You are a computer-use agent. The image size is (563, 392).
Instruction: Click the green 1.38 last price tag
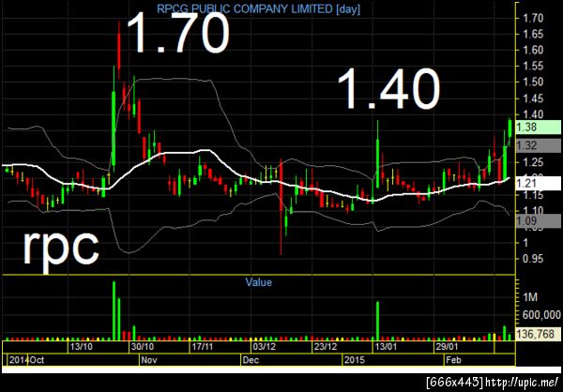538,128
